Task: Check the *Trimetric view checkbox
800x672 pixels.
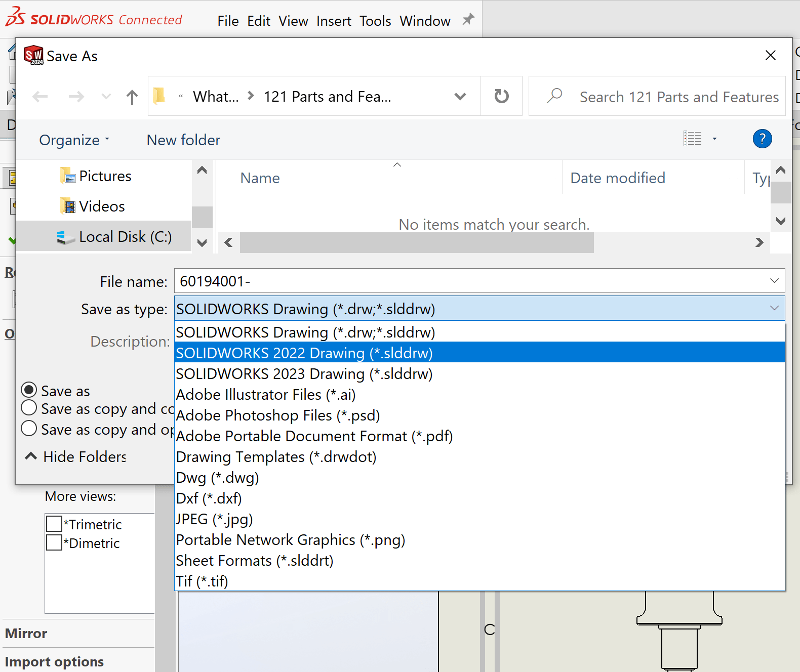Action: tap(54, 523)
